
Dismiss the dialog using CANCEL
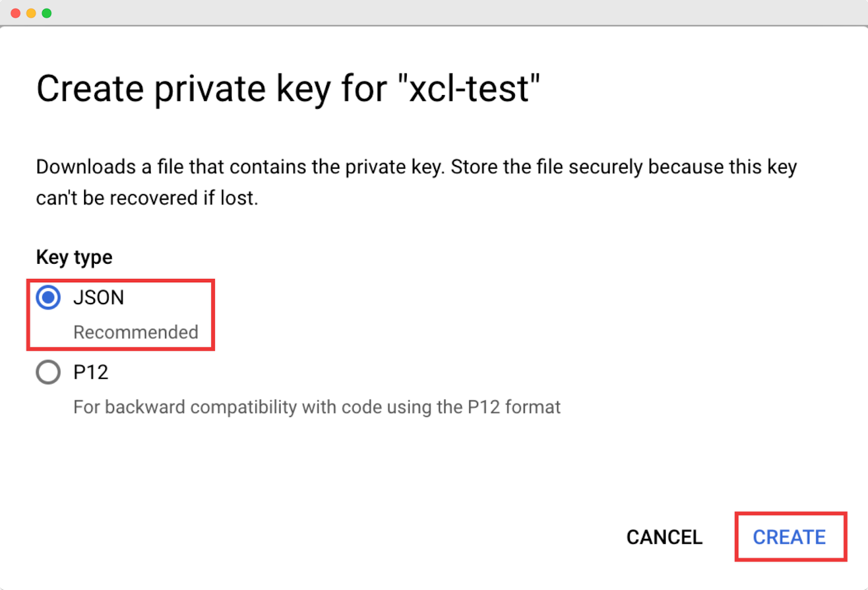tap(664, 537)
